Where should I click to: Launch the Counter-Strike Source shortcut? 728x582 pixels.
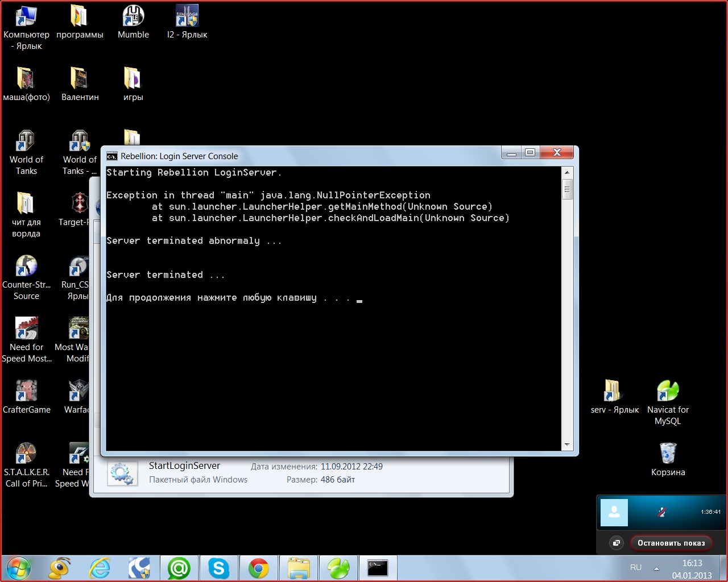(x=26, y=277)
